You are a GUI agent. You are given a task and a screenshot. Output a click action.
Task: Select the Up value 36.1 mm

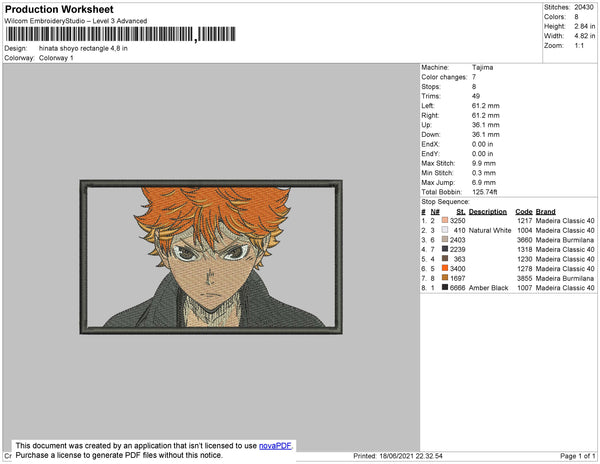(486, 125)
